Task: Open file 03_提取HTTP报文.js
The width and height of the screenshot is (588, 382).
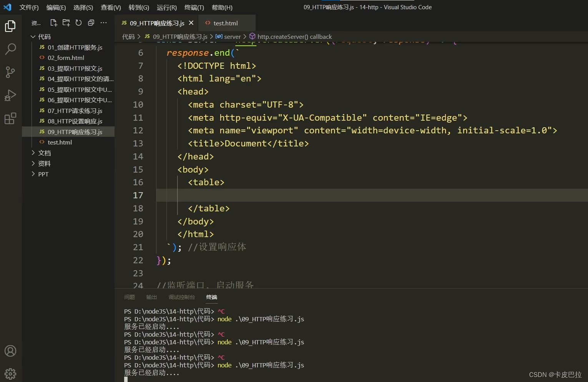Action: (68, 68)
